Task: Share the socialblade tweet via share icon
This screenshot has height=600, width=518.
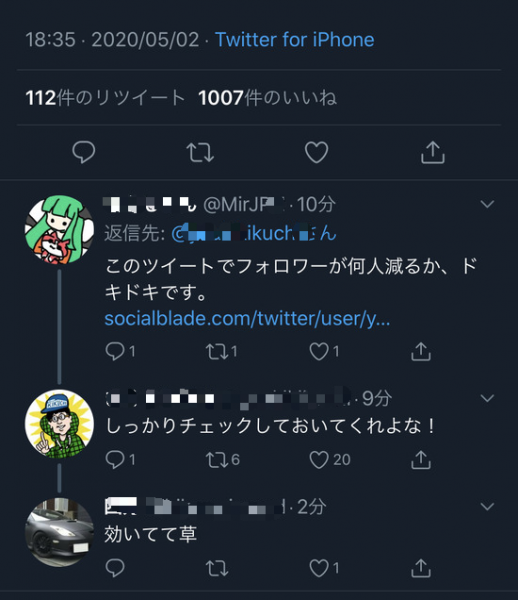Action: [421, 351]
